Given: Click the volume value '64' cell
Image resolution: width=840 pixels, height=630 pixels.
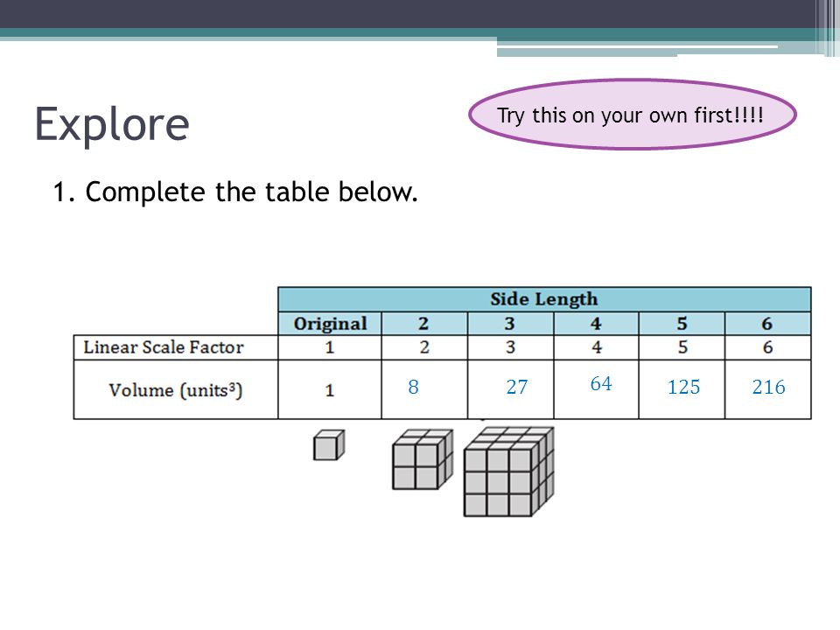Looking at the screenshot, I should coord(596,389).
